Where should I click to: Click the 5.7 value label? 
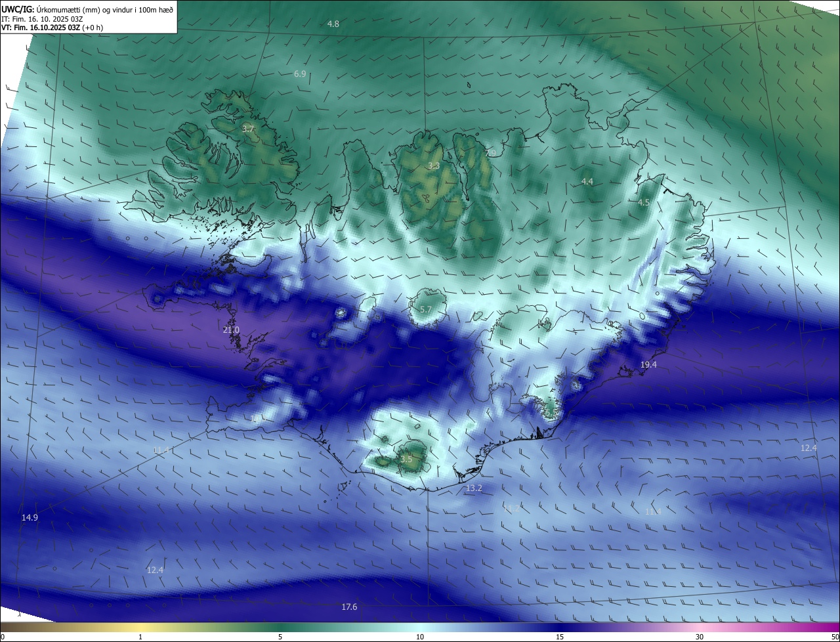click(x=425, y=310)
